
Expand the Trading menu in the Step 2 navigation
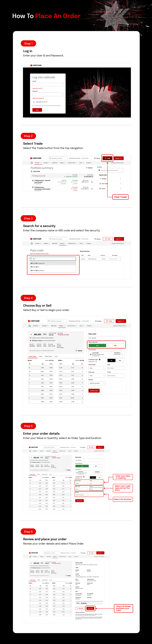[62, 163]
